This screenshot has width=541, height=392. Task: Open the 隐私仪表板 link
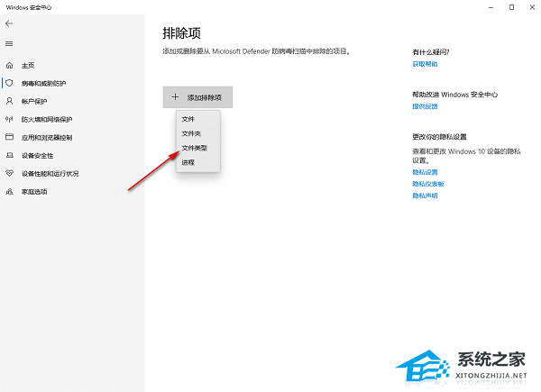coord(428,184)
